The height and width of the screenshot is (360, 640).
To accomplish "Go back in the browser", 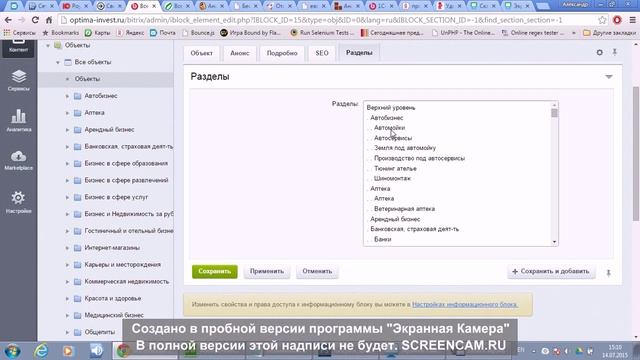I will (8, 20).
